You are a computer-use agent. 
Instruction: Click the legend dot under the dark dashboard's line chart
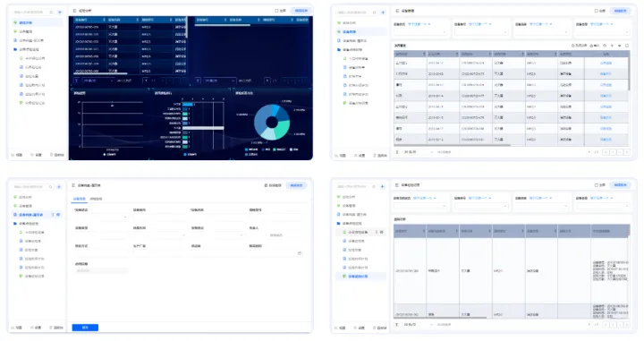105,155
